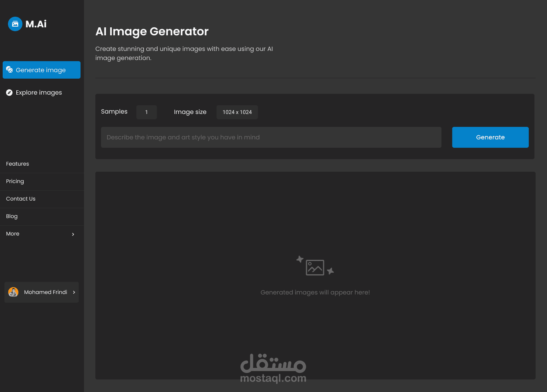Click the prompt field to describe an image

pos(271,137)
